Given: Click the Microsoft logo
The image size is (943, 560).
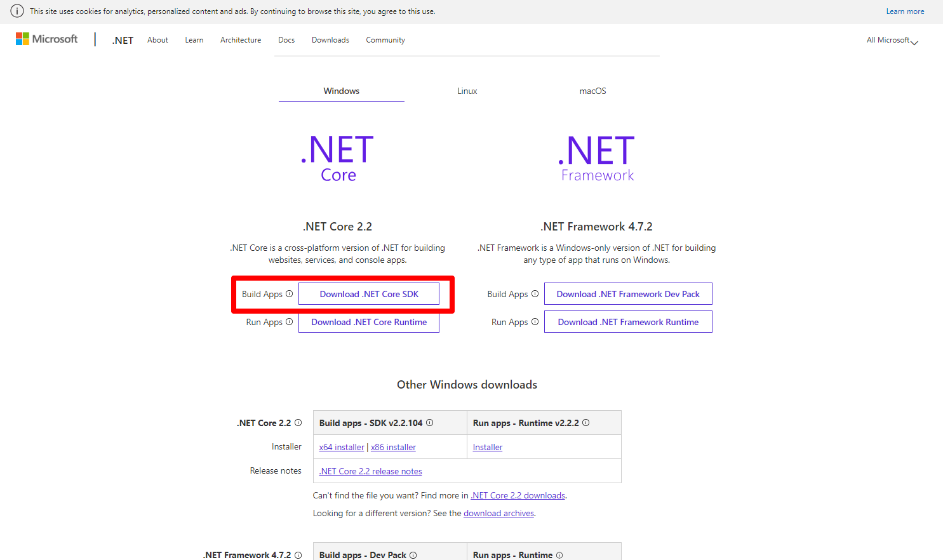Looking at the screenshot, I should 46,39.
